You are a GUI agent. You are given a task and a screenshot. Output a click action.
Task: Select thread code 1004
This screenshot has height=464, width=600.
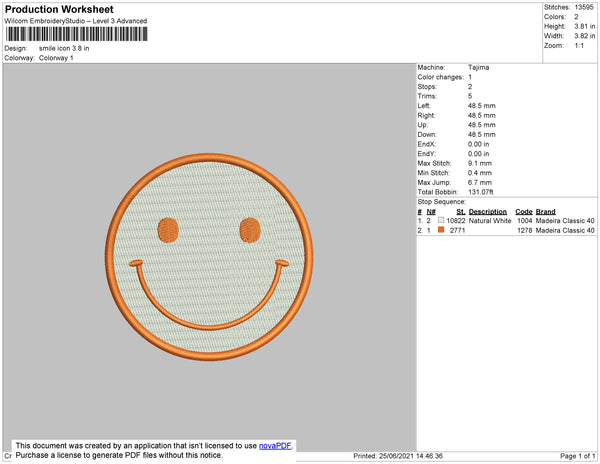pos(525,221)
